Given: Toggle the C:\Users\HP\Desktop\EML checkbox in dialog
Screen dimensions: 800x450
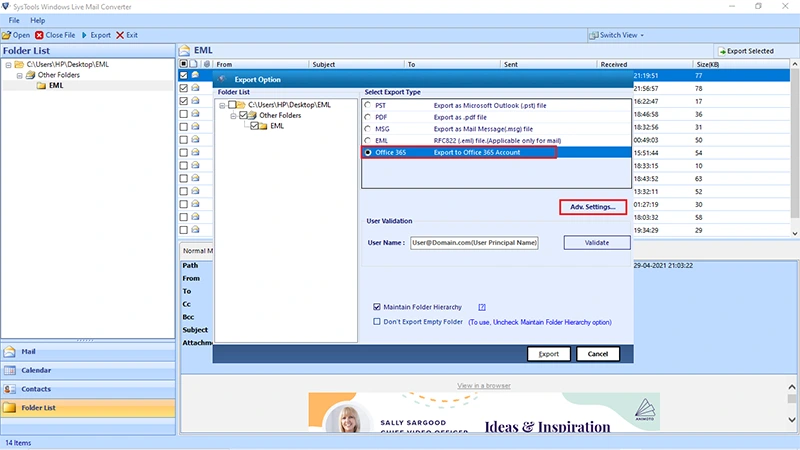Looking at the screenshot, I should pos(232,105).
